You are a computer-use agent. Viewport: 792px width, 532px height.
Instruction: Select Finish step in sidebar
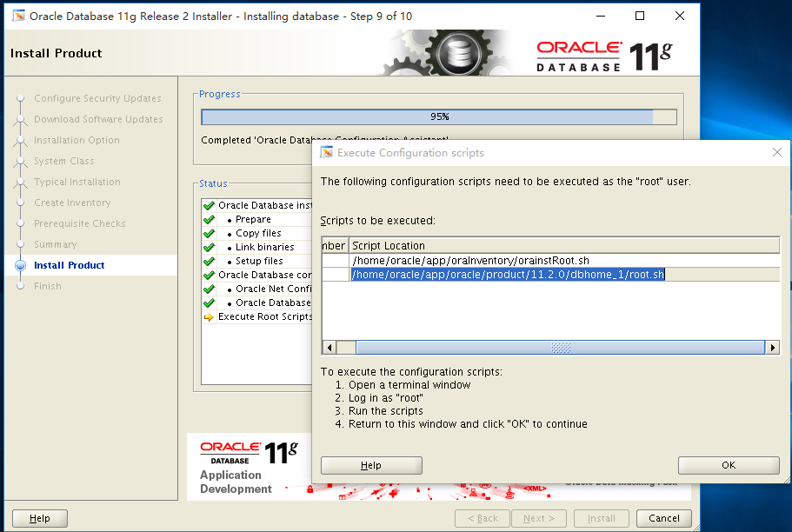[x=48, y=286]
